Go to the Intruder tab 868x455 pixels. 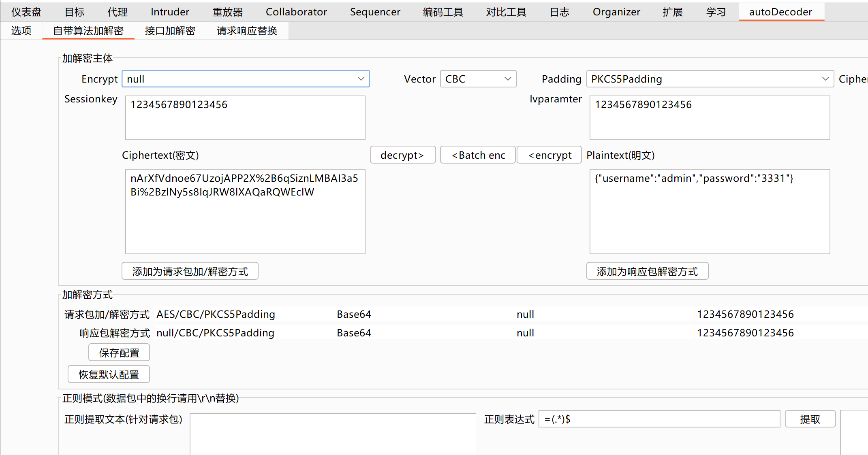coord(170,12)
